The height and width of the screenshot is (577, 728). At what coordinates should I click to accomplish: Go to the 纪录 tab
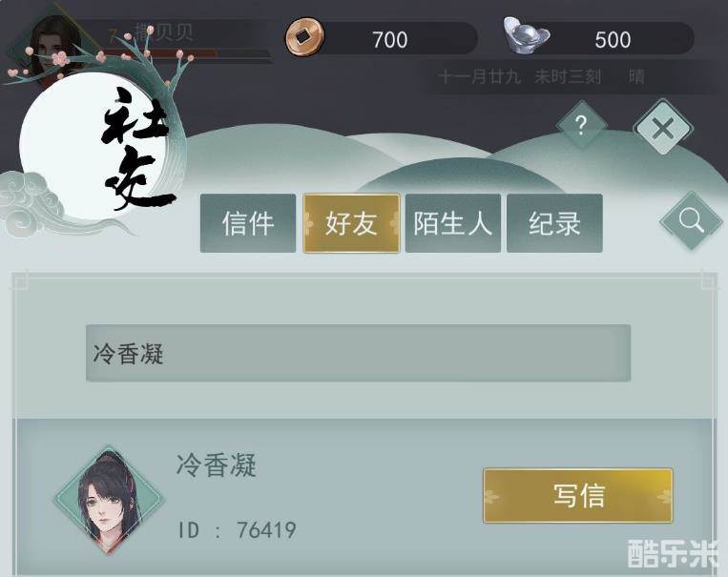554,223
